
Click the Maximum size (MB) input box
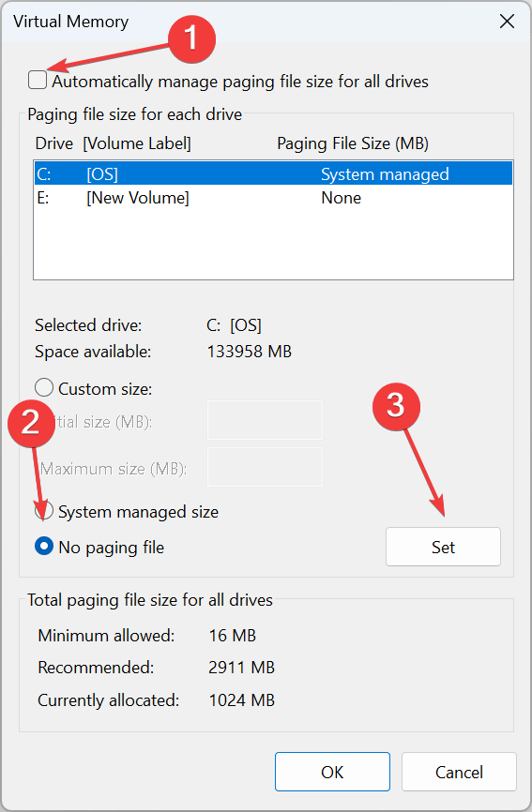265,467
